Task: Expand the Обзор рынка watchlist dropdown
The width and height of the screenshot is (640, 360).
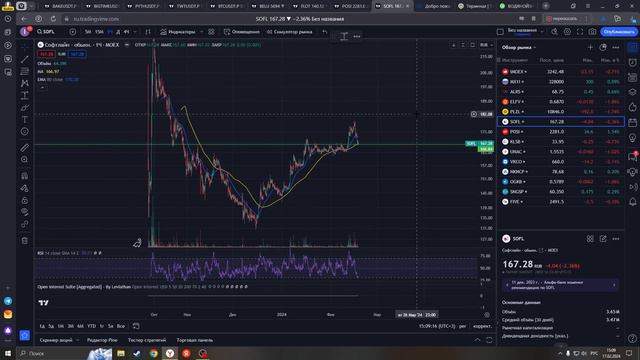Action: tap(519, 47)
